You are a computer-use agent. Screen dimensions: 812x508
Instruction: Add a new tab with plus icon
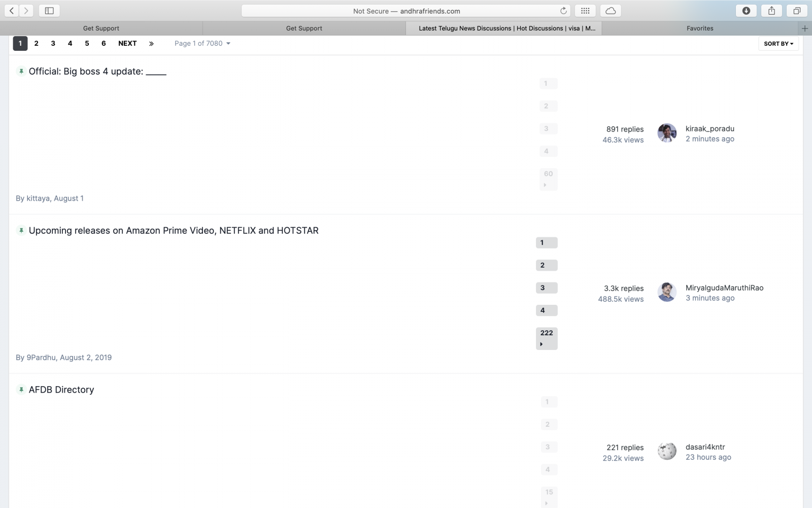coord(804,28)
